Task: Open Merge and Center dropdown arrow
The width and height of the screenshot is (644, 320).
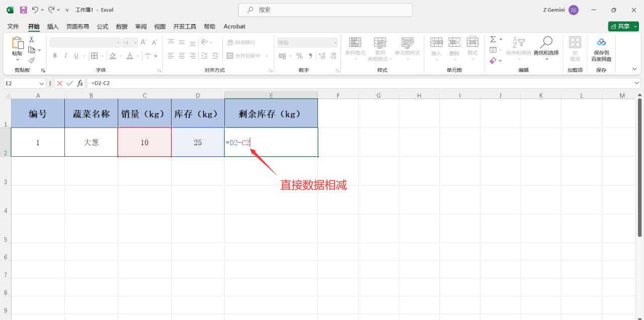Action: 267,56
